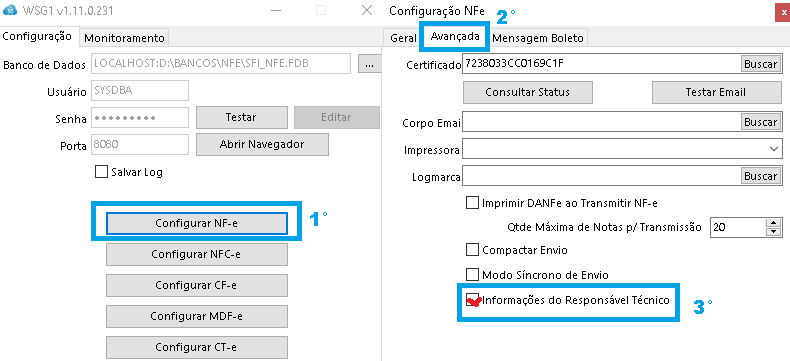Decrease max notes with down arrow
Screen dimensions: 790x361
pyautogui.click(x=773, y=232)
